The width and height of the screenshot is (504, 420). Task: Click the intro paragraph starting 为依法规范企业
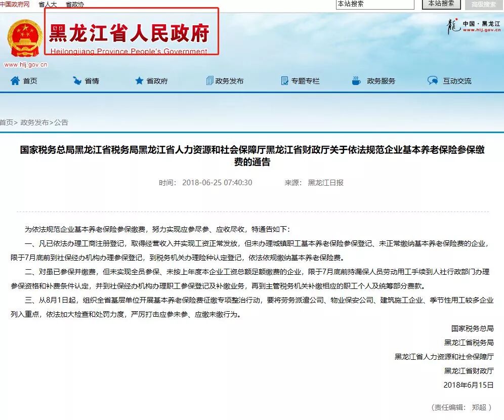[x=157, y=229]
